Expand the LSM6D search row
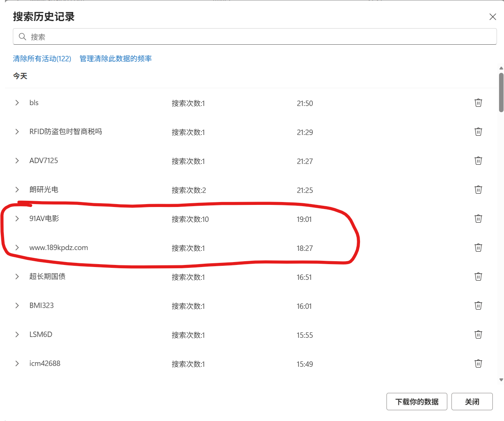Screen dimensions: 504x421 17,334
